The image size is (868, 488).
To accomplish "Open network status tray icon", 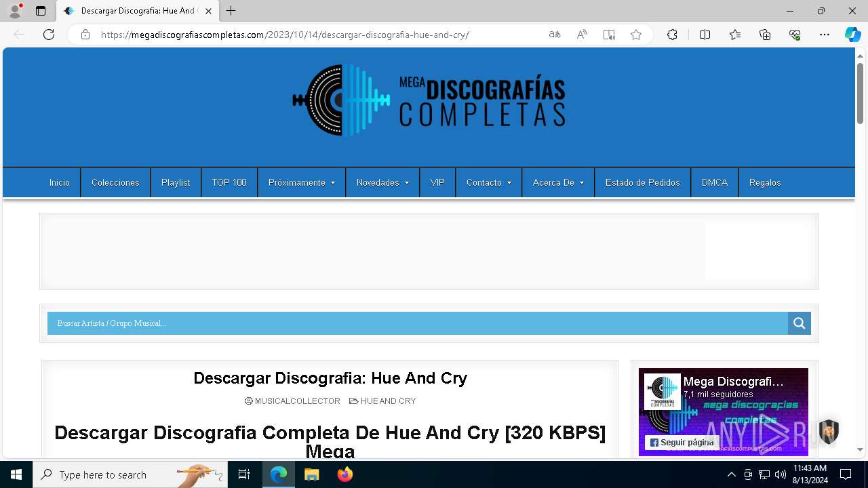I will (764, 474).
